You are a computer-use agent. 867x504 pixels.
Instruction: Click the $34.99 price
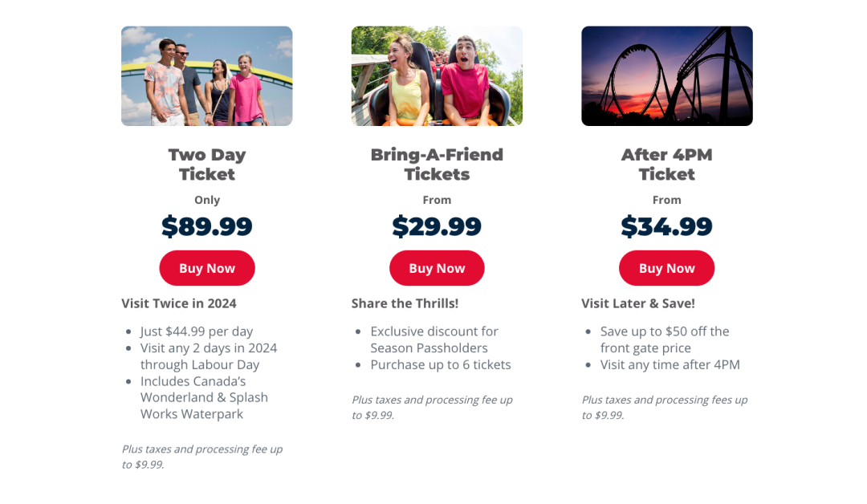[x=667, y=226]
